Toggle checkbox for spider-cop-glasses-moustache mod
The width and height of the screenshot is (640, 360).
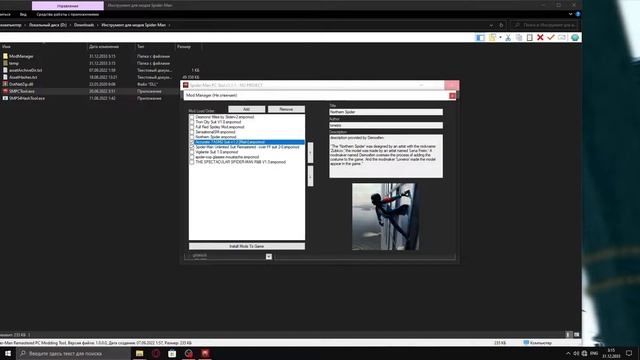click(x=192, y=157)
